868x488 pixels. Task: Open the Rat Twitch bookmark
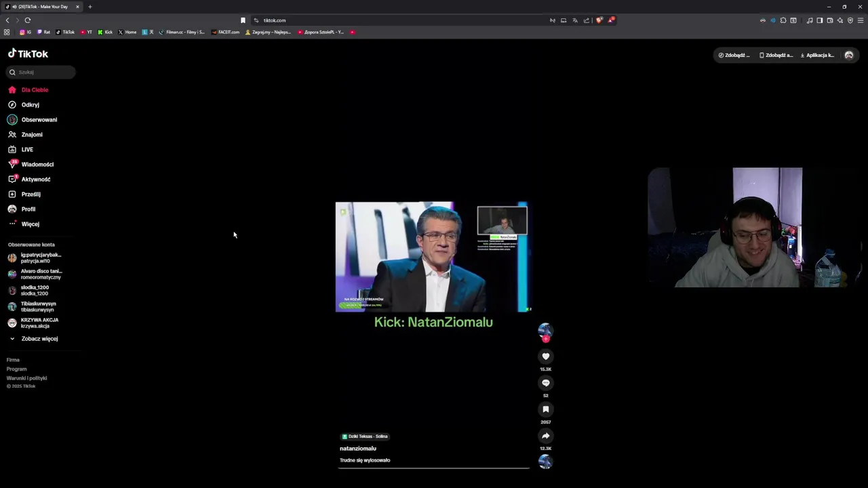click(x=43, y=32)
